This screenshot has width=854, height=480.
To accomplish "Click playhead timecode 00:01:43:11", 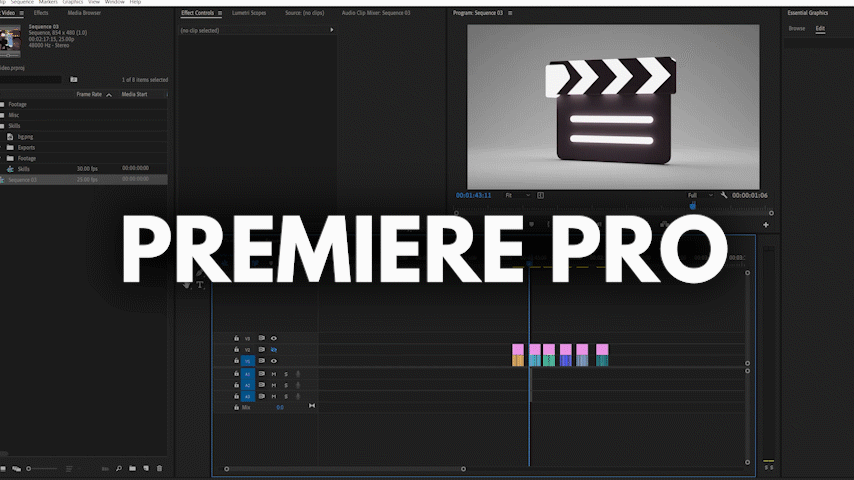I will [473, 195].
